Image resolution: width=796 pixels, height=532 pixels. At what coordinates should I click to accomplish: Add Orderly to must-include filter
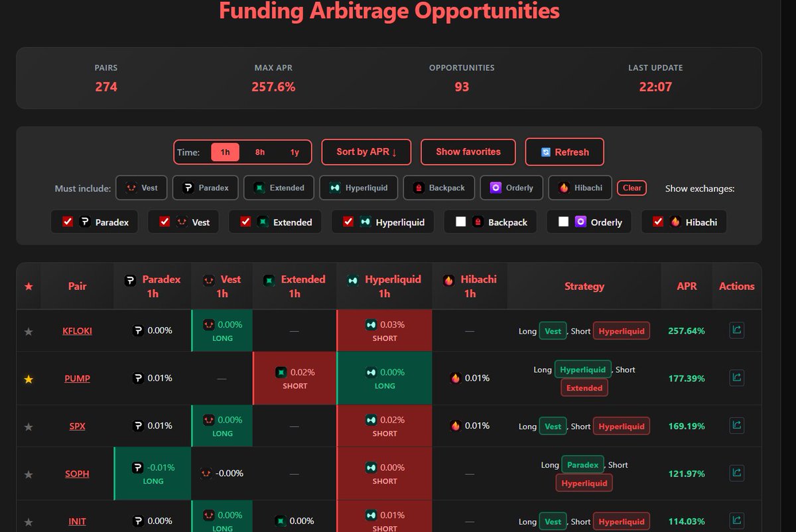[511, 188]
